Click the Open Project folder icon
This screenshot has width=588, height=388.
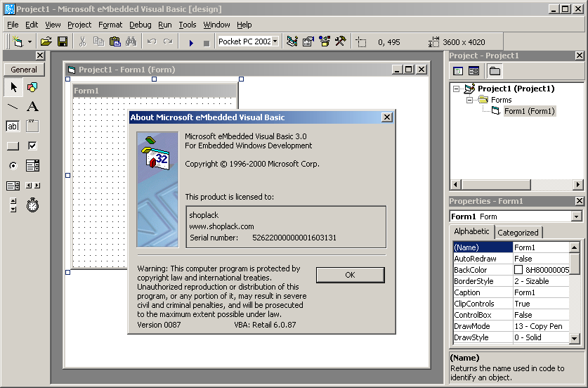(x=46, y=41)
